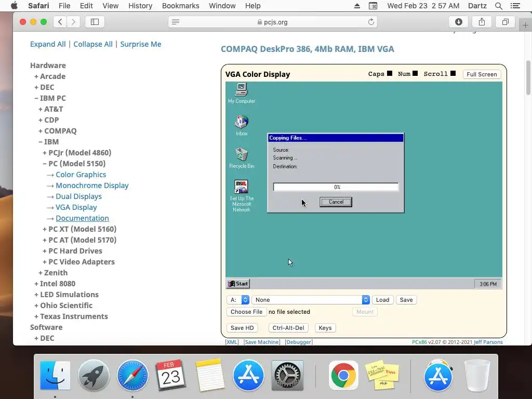Click Safari forward navigation arrow
This screenshot has width=532, height=399.
(73, 22)
